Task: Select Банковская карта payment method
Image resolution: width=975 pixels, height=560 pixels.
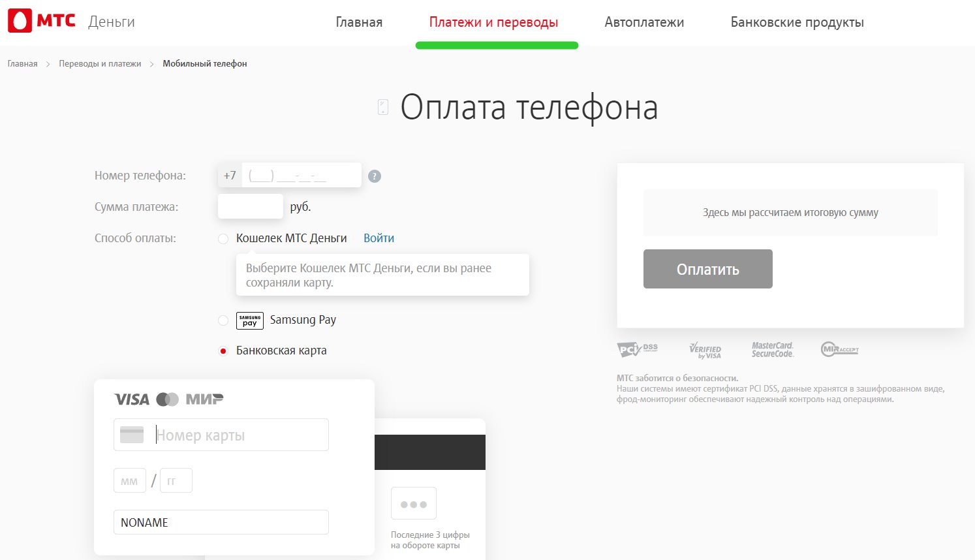Action: click(223, 351)
